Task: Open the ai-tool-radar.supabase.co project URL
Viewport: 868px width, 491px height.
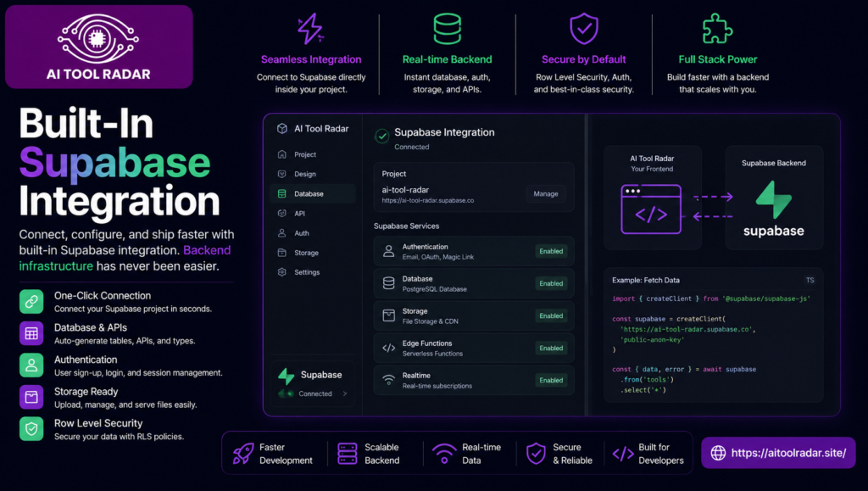Action: (428, 200)
